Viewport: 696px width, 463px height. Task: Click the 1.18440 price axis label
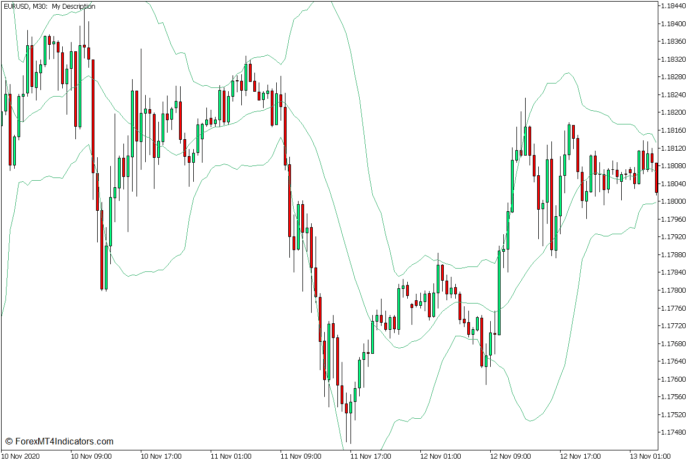tap(674, 6)
